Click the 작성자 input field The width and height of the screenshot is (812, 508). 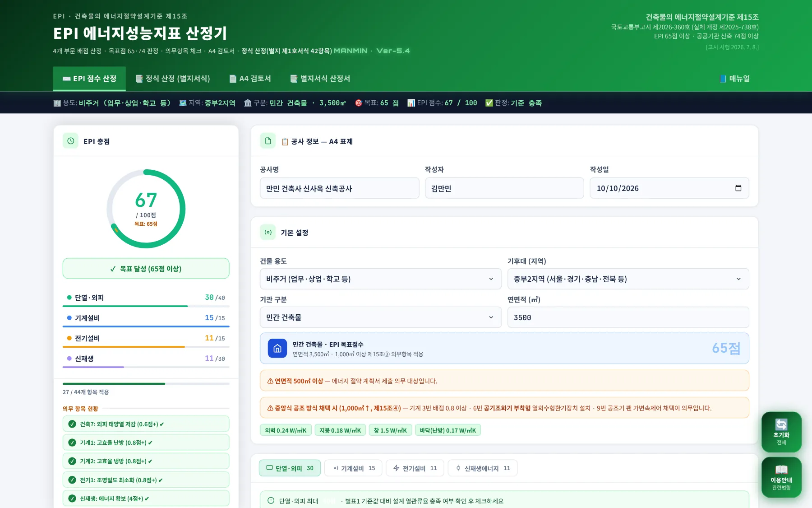click(x=504, y=188)
